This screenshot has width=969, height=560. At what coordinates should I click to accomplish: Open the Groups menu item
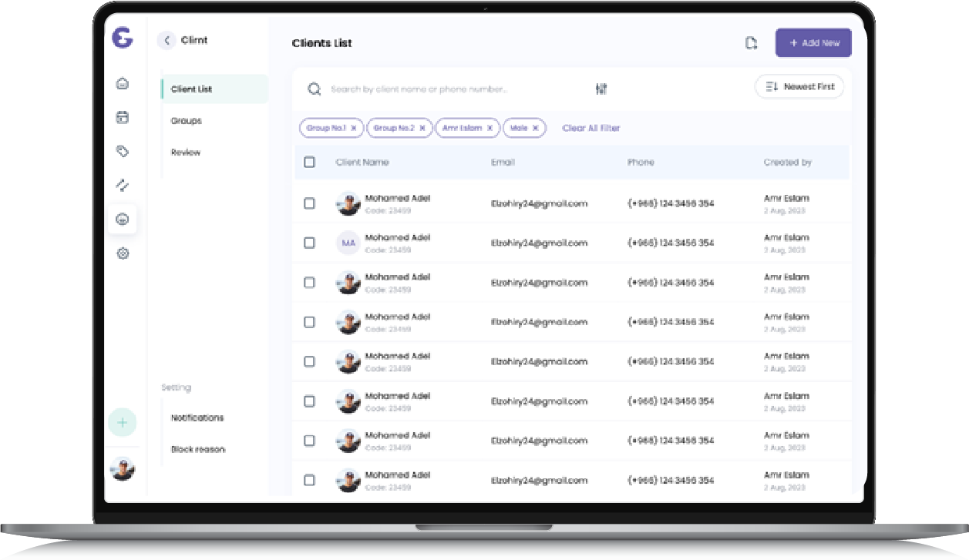tap(187, 121)
